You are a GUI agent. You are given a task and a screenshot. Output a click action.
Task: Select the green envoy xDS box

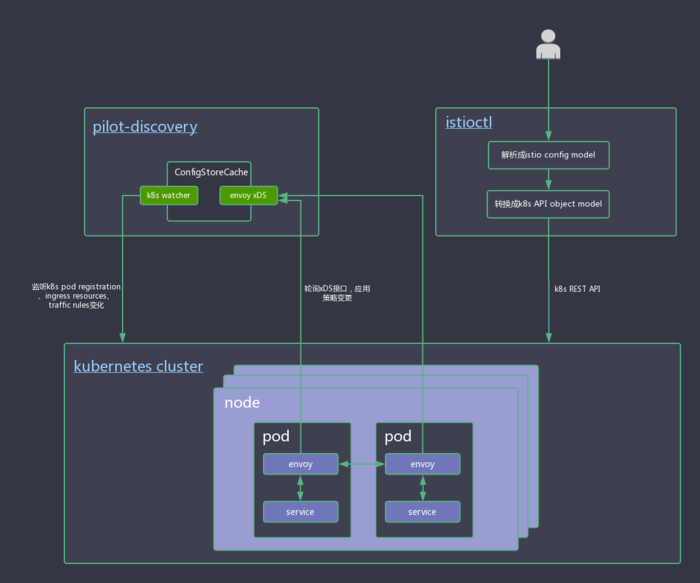click(x=248, y=195)
